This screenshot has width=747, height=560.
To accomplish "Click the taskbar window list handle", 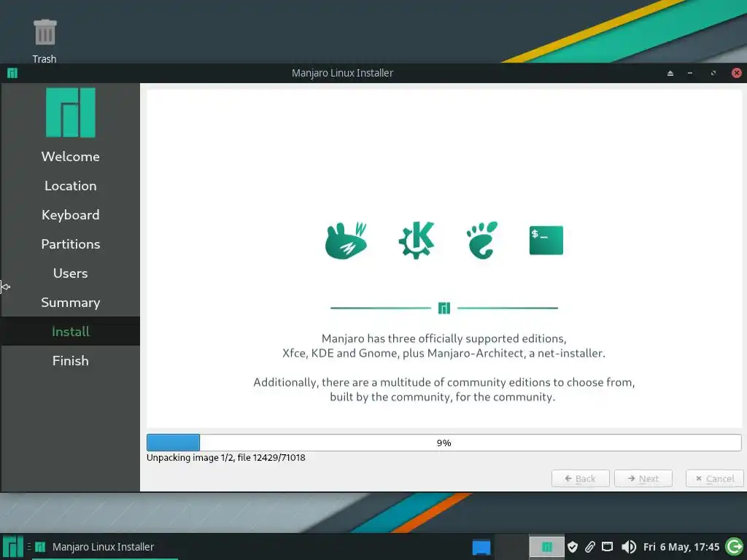I will (x=29, y=547).
